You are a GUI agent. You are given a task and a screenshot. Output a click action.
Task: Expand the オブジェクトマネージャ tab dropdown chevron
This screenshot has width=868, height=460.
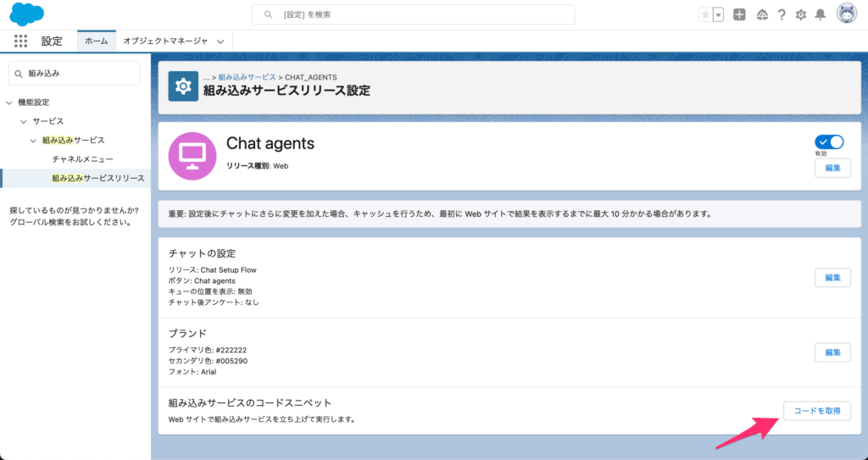(x=220, y=41)
